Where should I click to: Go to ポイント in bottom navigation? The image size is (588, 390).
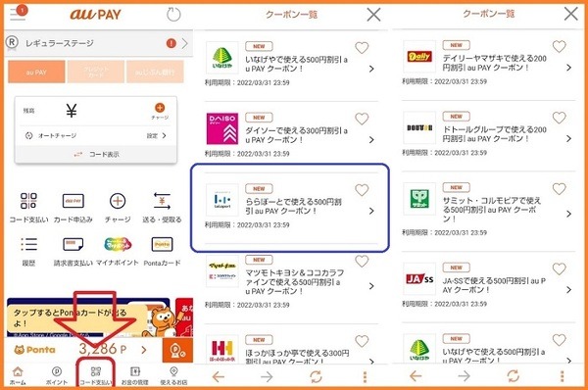57,375
